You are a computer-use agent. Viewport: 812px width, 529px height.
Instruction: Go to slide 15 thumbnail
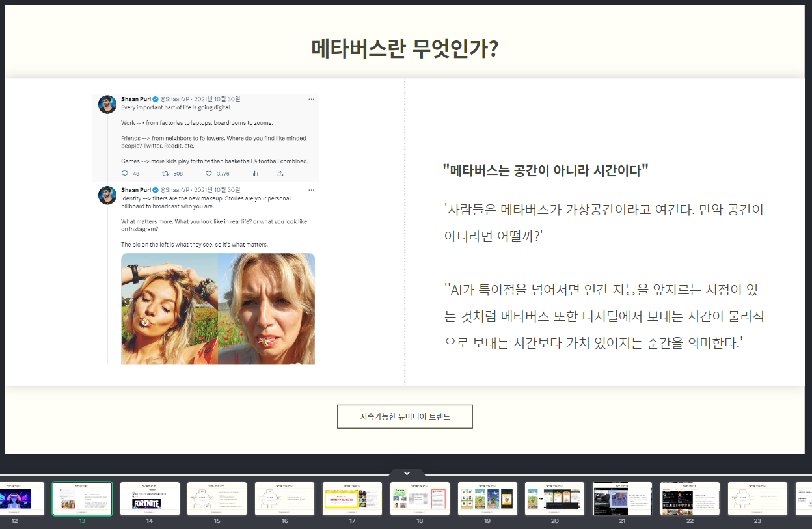point(217,499)
